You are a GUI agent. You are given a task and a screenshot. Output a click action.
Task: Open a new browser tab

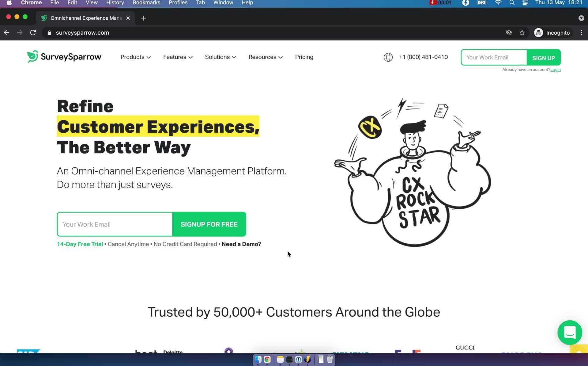(x=143, y=18)
